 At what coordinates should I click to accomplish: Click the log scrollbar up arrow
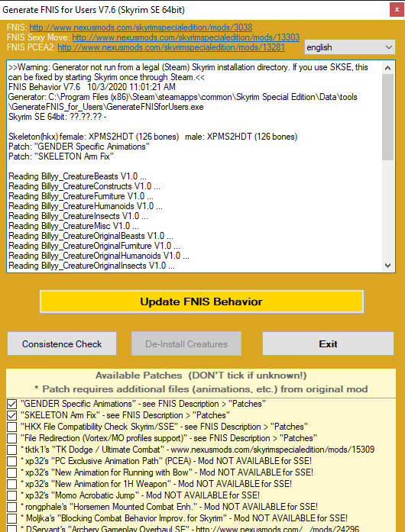pos(388,68)
